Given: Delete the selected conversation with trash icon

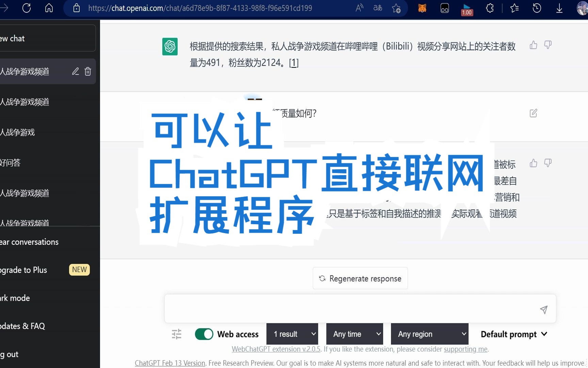Looking at the screenshot, I should tap(88, 71).
